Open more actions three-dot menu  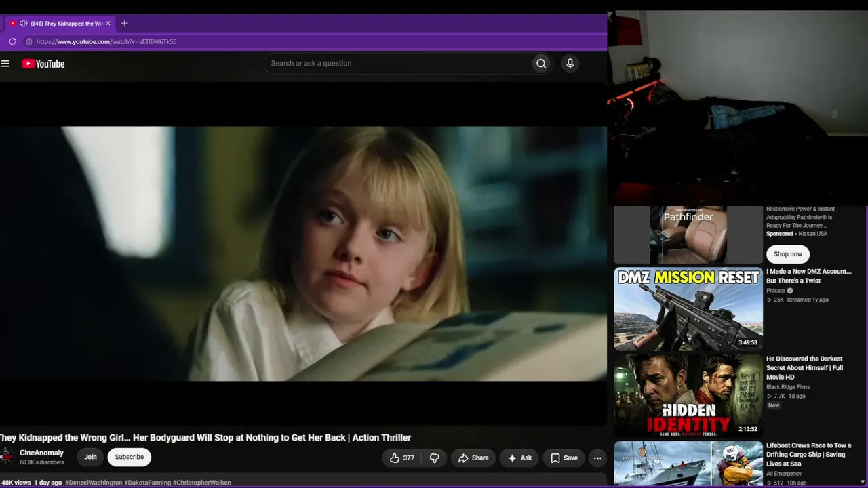(597, 458)
